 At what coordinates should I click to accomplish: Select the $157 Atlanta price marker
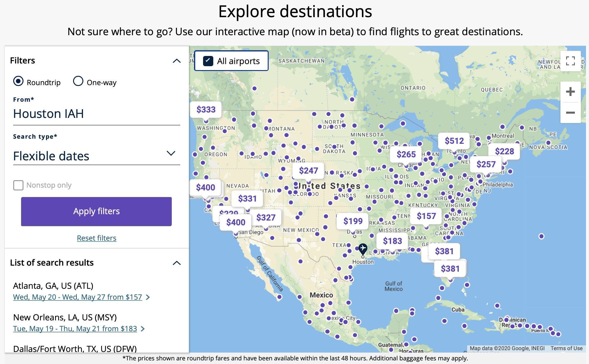[x=426, y=216]
